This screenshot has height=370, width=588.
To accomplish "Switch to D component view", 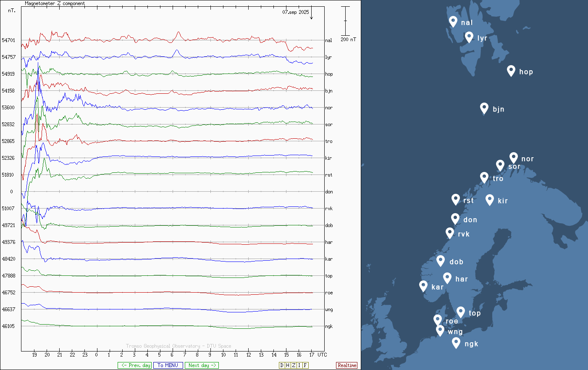I will coord(282,365).
